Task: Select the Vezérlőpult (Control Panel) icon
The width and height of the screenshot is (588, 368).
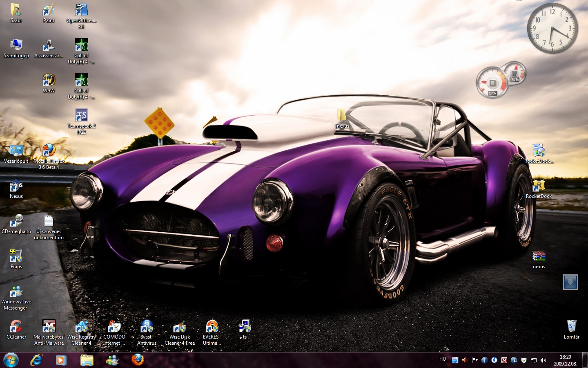Action: point(16,154)
